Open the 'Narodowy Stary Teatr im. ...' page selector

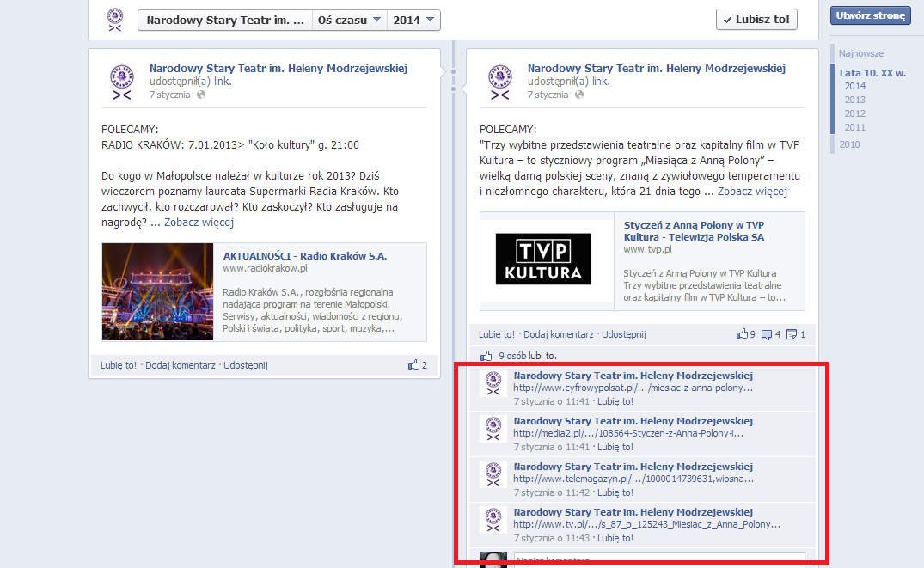click(225, 20)
